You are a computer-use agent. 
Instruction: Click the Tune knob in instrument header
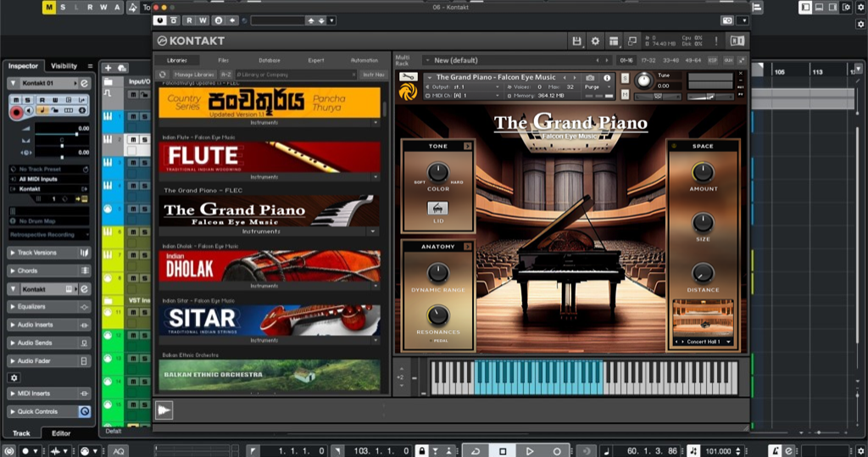pyautogui.click(x=643, y=81)
